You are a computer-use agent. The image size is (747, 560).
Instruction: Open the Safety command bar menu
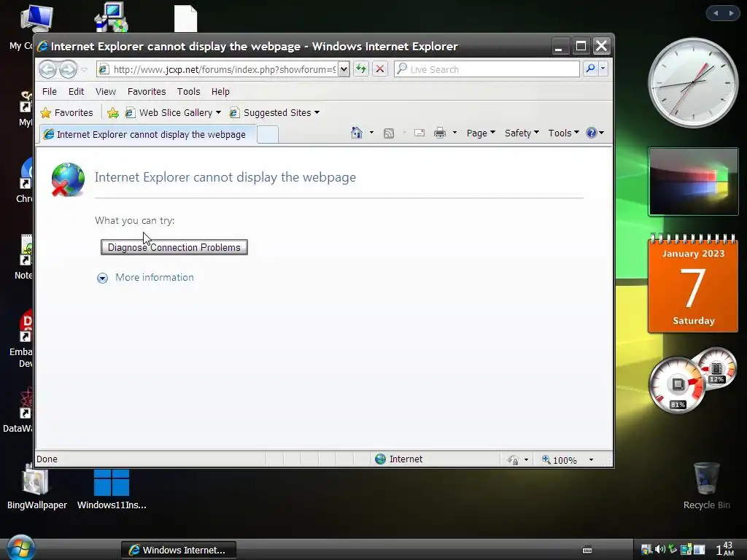point(522,133)
